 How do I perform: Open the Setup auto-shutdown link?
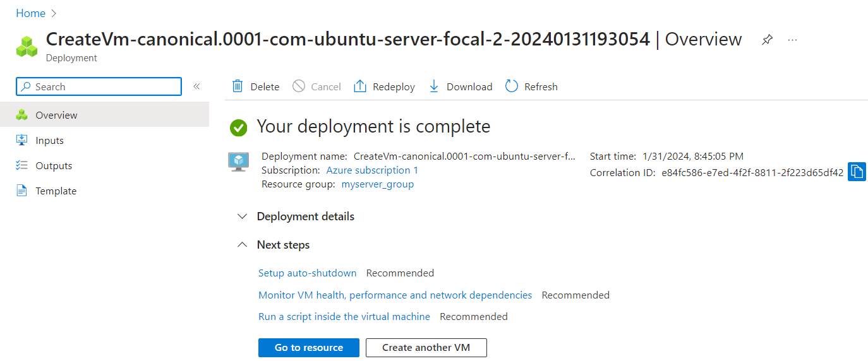[308, 273]
